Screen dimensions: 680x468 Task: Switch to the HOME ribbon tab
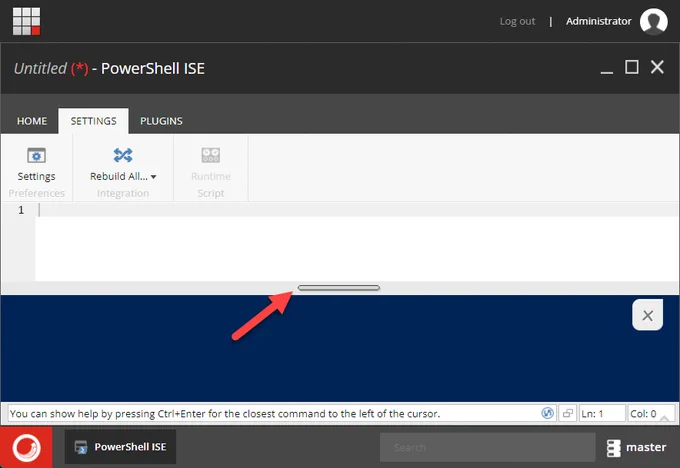(x=32, y=121)
